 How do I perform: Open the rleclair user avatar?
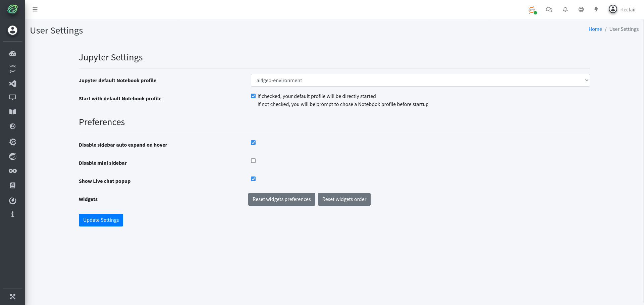coord(613,9)
